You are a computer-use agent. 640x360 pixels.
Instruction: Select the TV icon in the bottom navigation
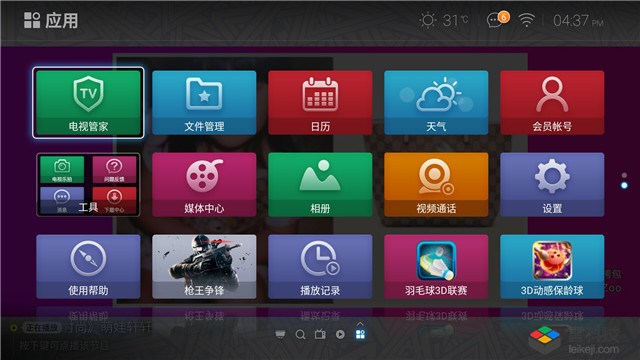(320, 334)
